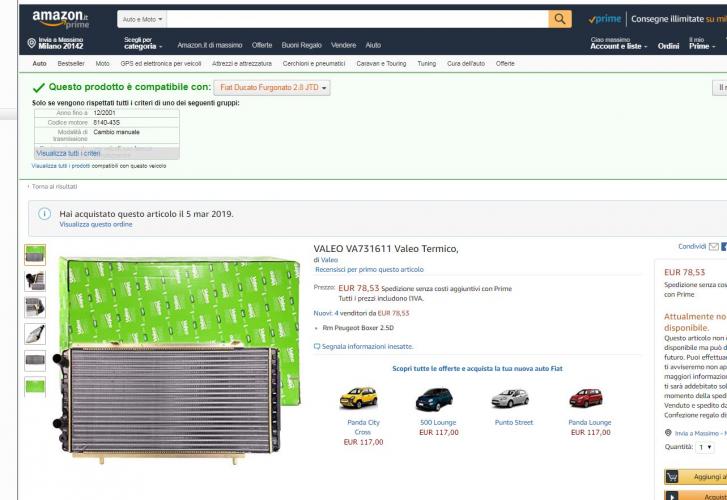727x500 pixels.
Task: Click Visualizza tutti i prodotti compatibili link
Action: (61, 166)
